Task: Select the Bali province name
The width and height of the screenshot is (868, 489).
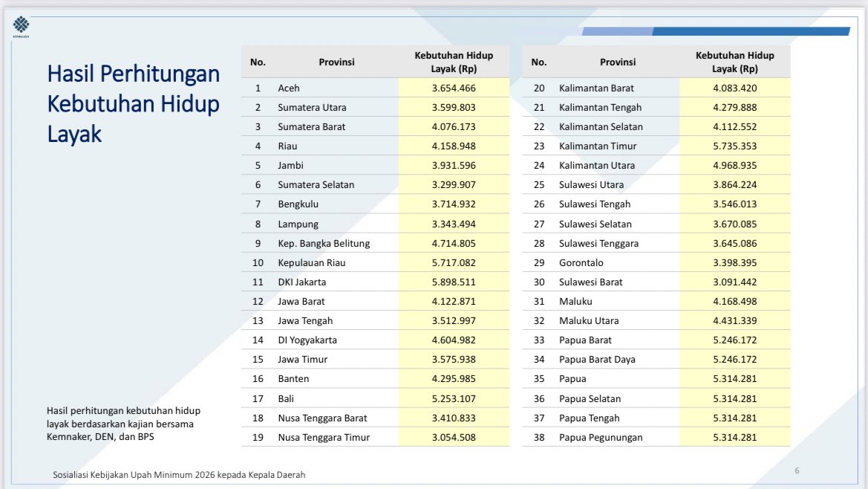Action: pos(286,399)
